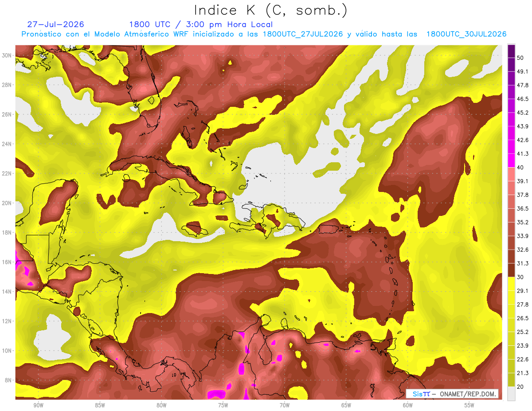Click the 'Indice K (C, somb.)' map title
The height and width of the screenshot is (411, 532).
(271, 10)
